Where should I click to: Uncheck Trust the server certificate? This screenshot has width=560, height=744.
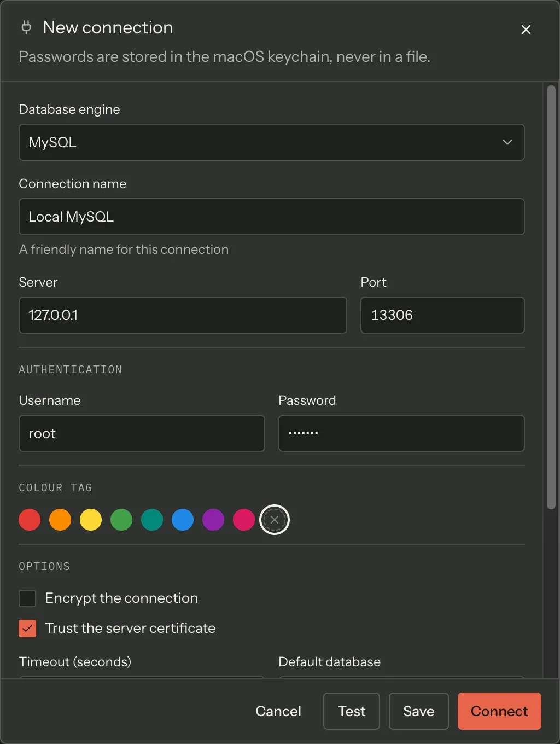27,629
